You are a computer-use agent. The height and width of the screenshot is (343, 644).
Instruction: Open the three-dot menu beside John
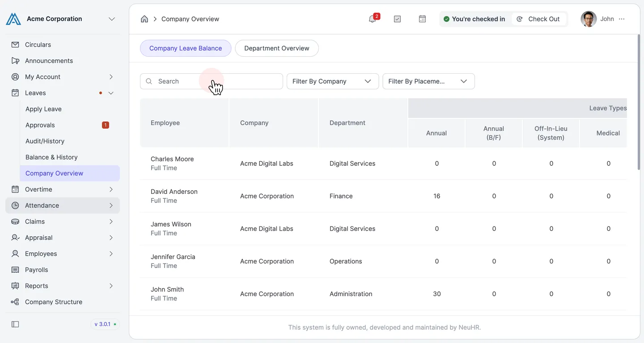point(622,19)
